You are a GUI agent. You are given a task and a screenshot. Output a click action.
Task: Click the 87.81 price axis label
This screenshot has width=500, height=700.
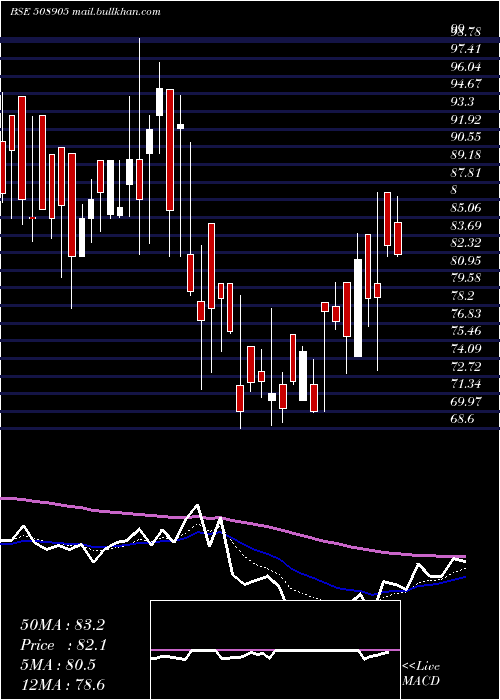tap(467, 172)
